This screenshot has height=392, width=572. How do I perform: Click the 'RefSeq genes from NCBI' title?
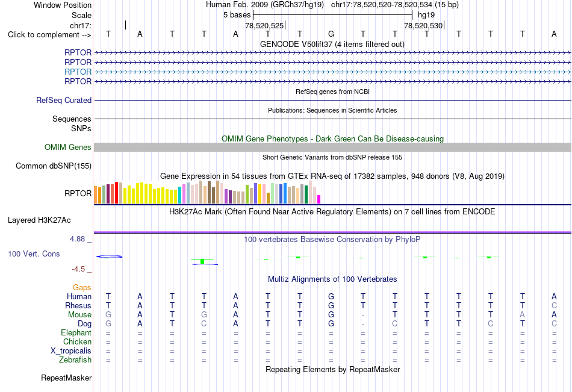tap(332, 92)
